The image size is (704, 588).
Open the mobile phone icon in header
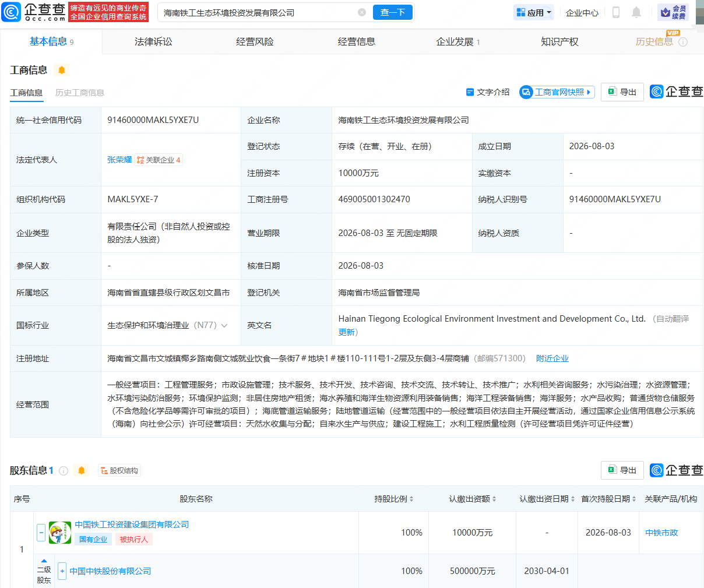pyautogui.click(x=615, y=12)
